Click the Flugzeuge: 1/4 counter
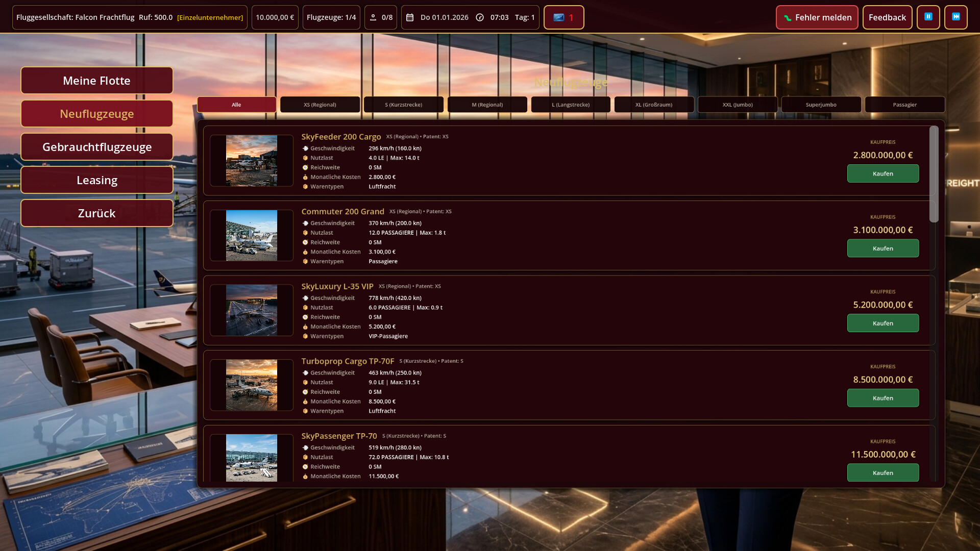This screenshot has height=551, width=980. (331, 17)
